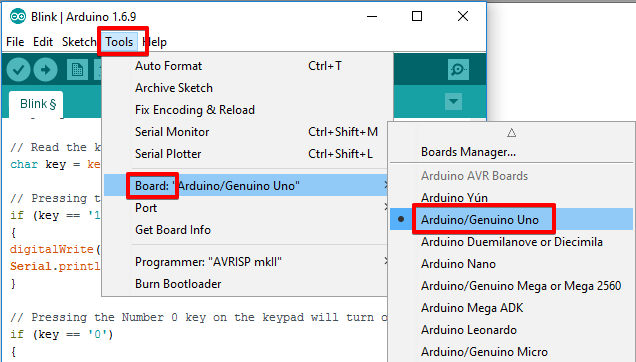Open the Sketch menu

pyautogui.click(x=79, y=42)
